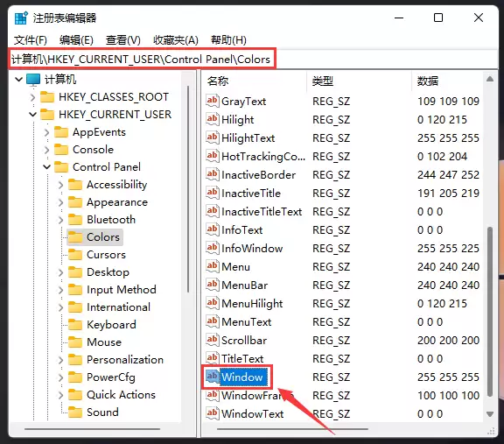Screen dimensions: 504x444
Task: Select the Quick Actions key
Action: point(121,395)
